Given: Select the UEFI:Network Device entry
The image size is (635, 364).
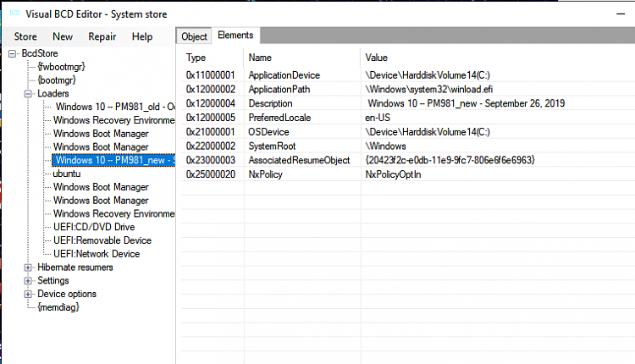Looking at the screenshot, I should 97,254.
